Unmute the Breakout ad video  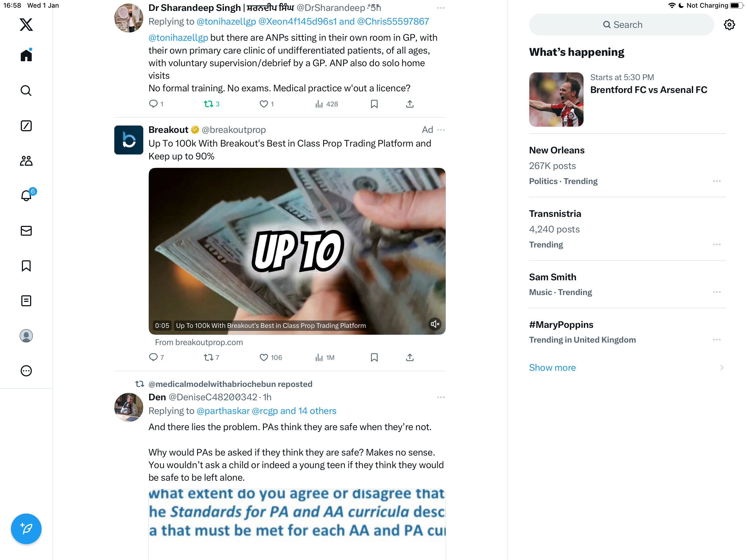[x=435, y=324]
